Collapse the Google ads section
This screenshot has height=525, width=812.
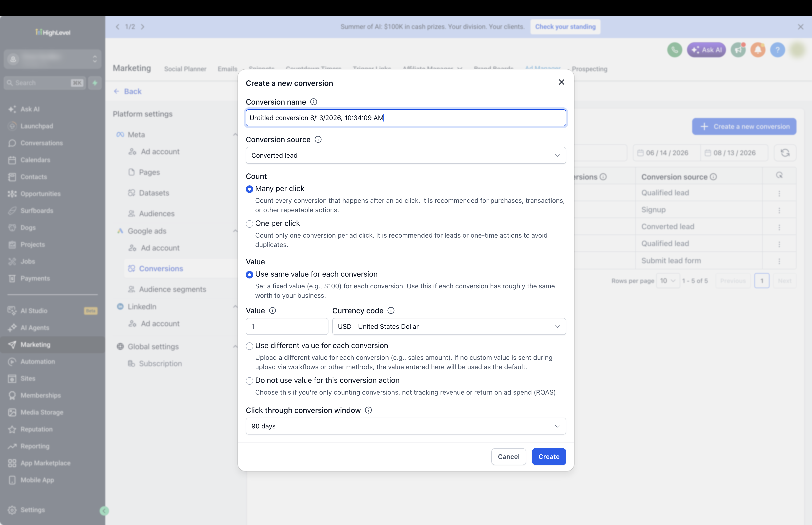pos(235,231)
